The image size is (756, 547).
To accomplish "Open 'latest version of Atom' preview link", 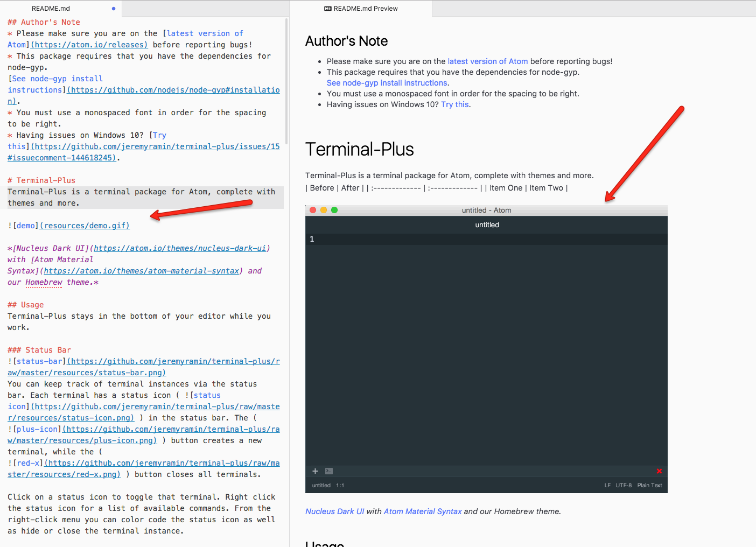I will [488, 61].
